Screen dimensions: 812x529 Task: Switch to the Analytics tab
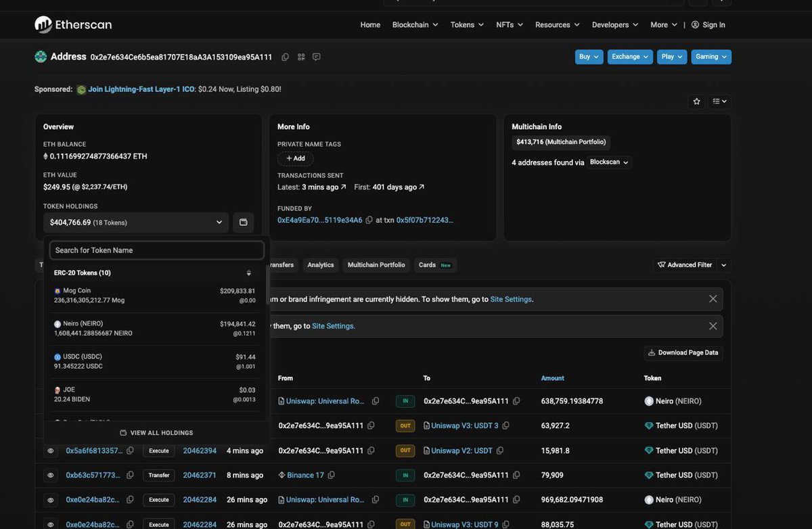click(321, 265)
